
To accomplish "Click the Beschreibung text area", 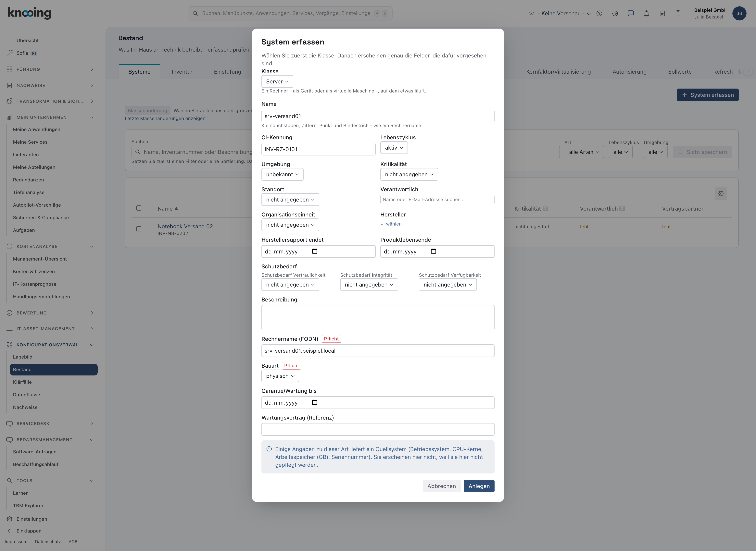I will coord(378,318).
